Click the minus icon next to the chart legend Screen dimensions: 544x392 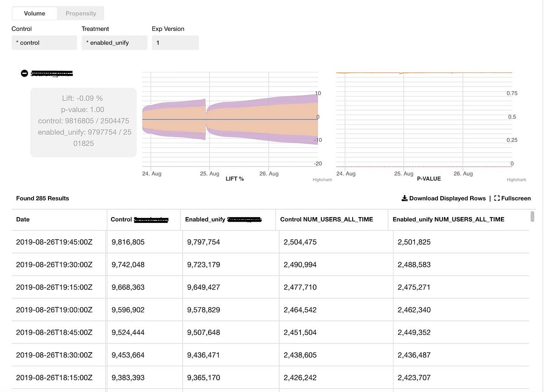(24, 73)
